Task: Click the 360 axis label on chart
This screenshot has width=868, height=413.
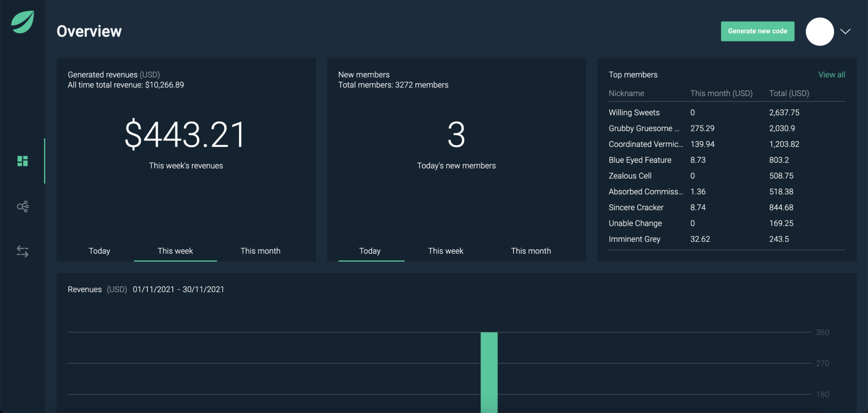Action: [x=822, y=333]
